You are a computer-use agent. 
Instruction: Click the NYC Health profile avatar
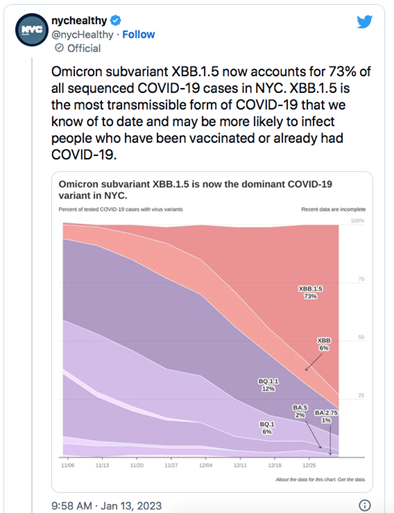(32, 30)
